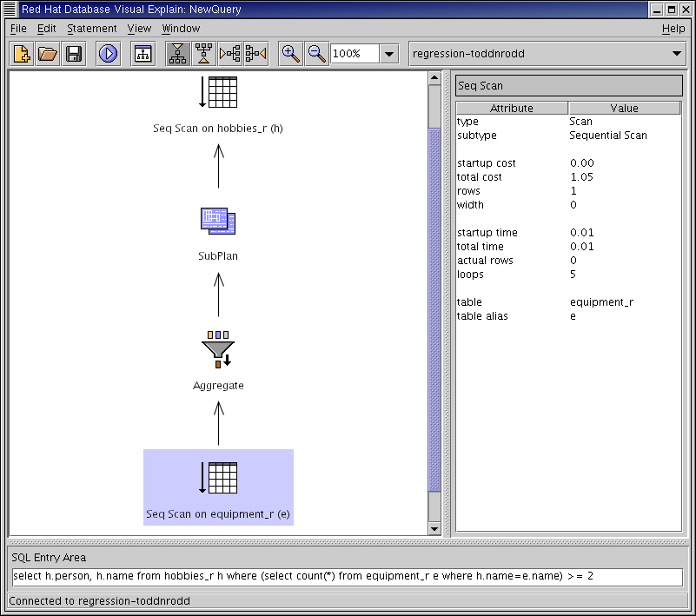Select bottom-up tree orientation icon

203,54
